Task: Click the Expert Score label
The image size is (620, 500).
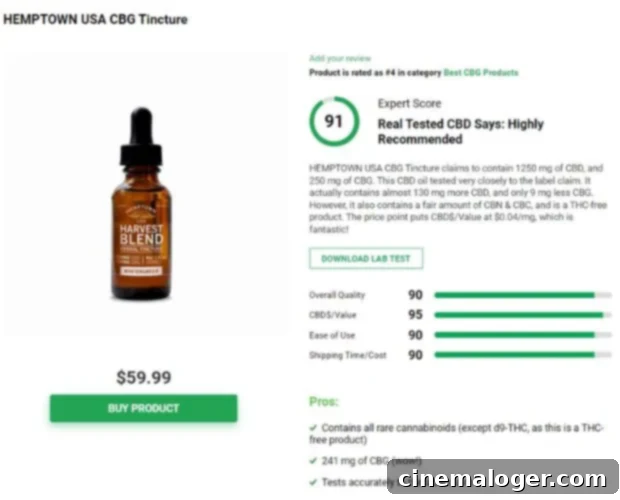Action: 409,104
